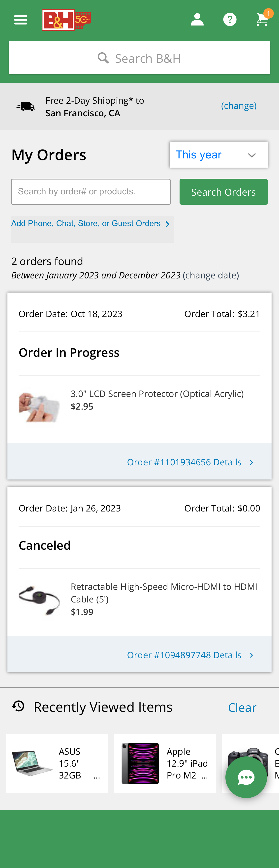Click the B&H 50 Years logo
The width and height of the screenshot is (279, 868).
coord(66,20)
